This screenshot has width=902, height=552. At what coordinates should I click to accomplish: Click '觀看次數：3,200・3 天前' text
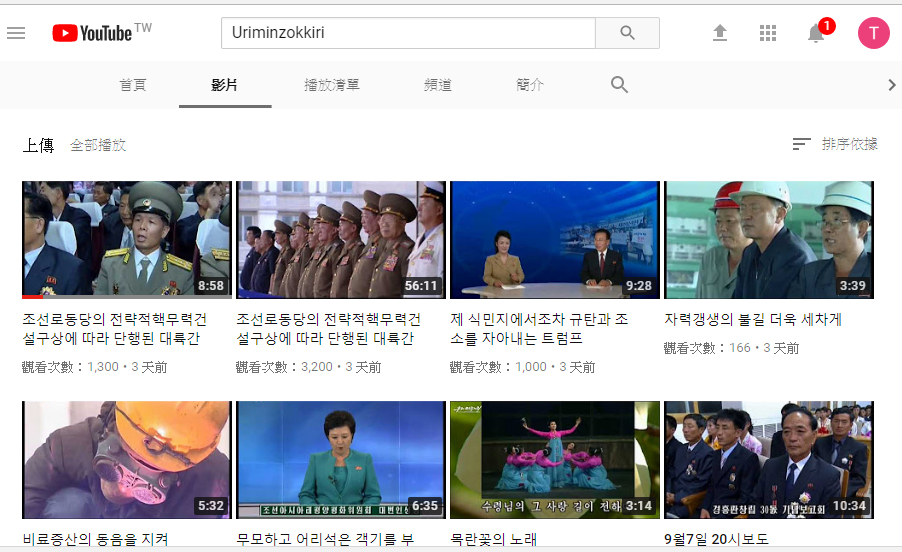(308, 367)
